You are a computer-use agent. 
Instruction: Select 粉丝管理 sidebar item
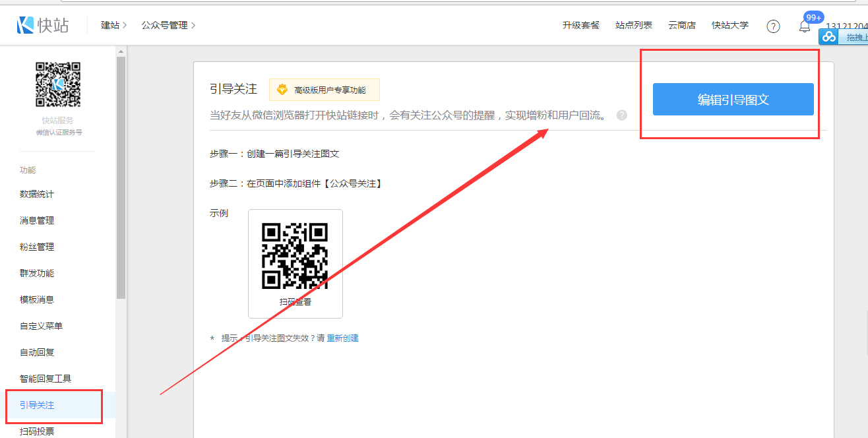[x=37, y=247]
